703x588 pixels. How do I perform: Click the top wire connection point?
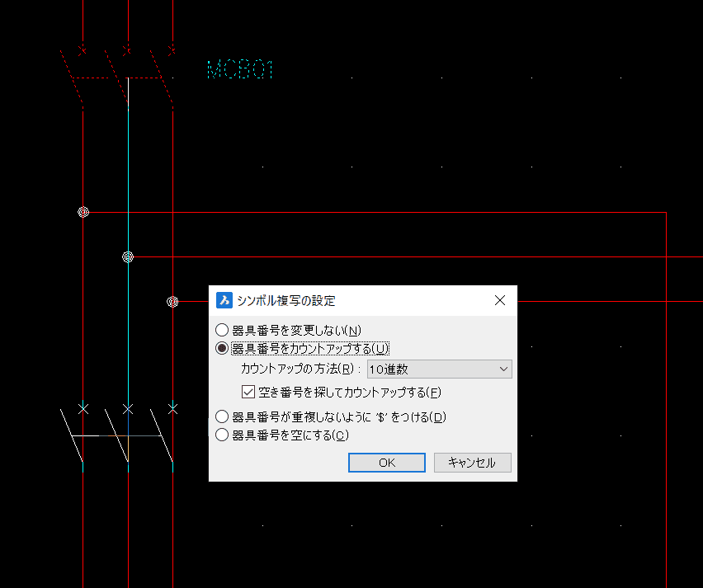(x=83, y=212)
